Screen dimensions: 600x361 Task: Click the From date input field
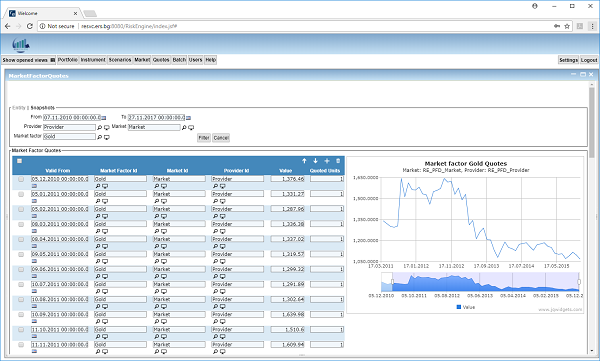click(x=72, y=118)
